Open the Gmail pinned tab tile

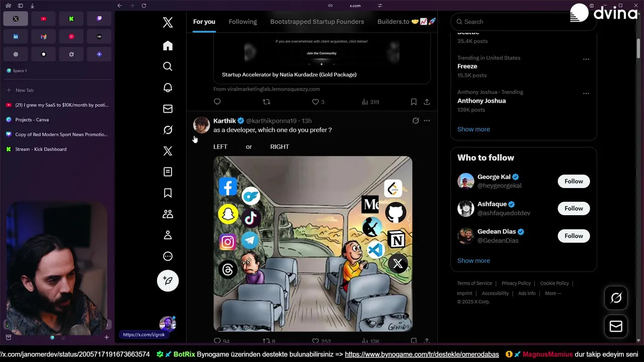click(43, 36)
